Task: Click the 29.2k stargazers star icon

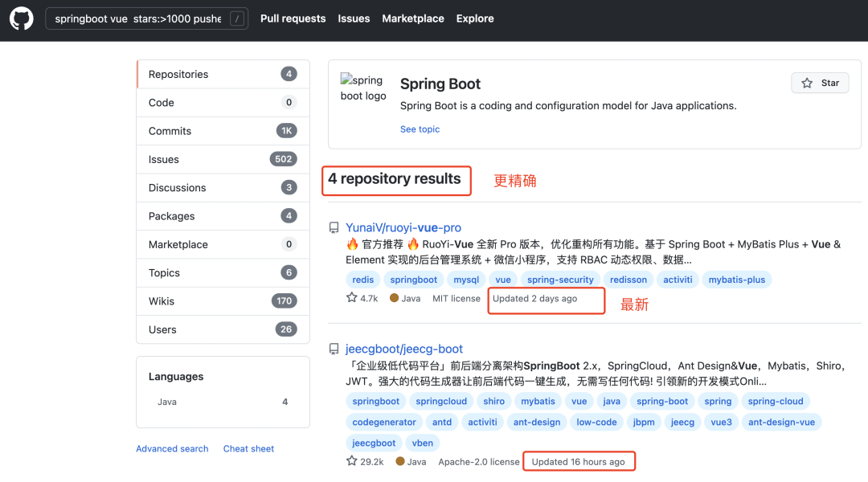Action: tap(352, 462)
